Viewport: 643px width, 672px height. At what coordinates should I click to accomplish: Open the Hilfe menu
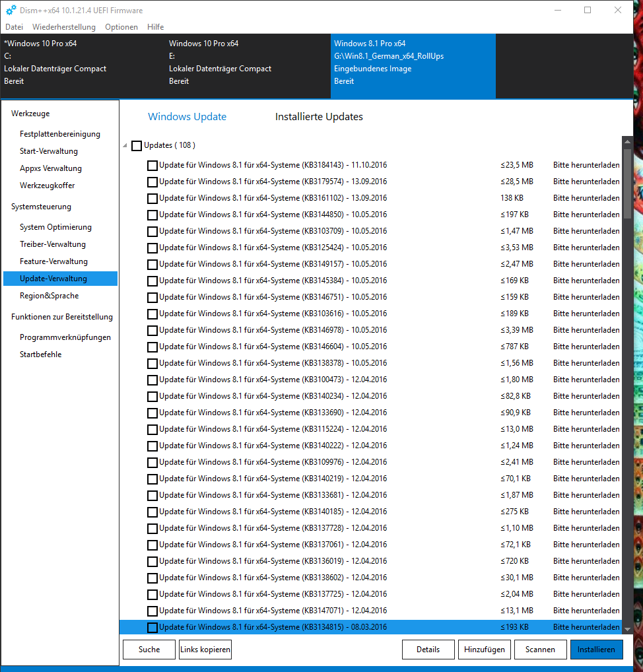155,27
